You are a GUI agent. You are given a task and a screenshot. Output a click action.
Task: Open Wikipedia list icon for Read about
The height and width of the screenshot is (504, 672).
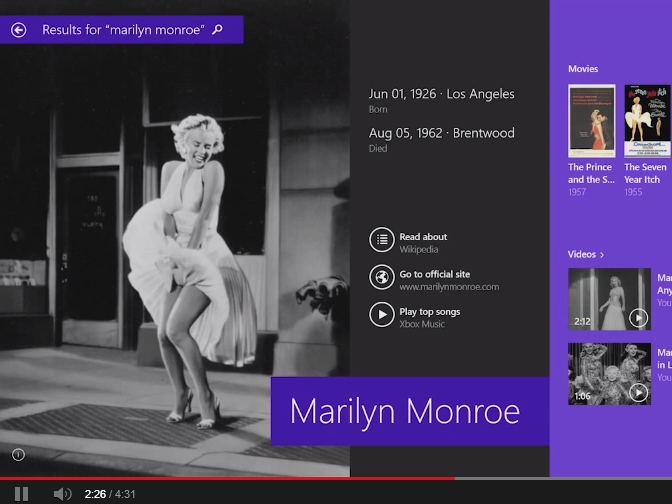[382, 240]
